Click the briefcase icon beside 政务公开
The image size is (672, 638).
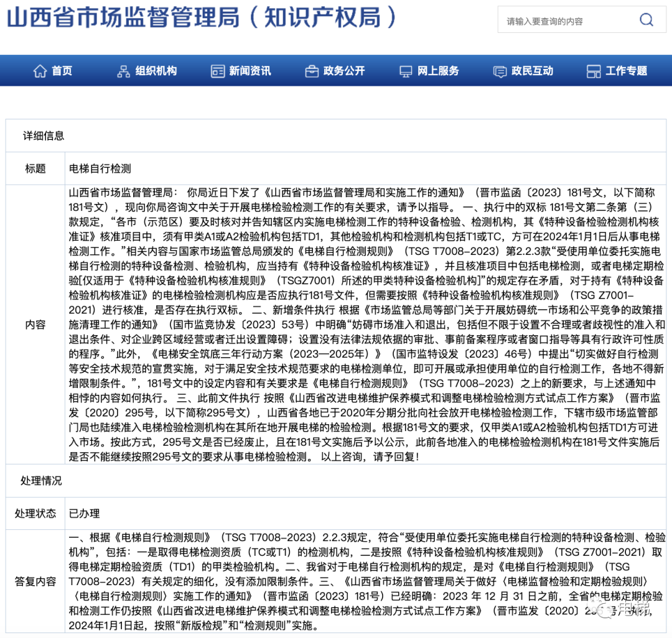(x=312, y=72)
